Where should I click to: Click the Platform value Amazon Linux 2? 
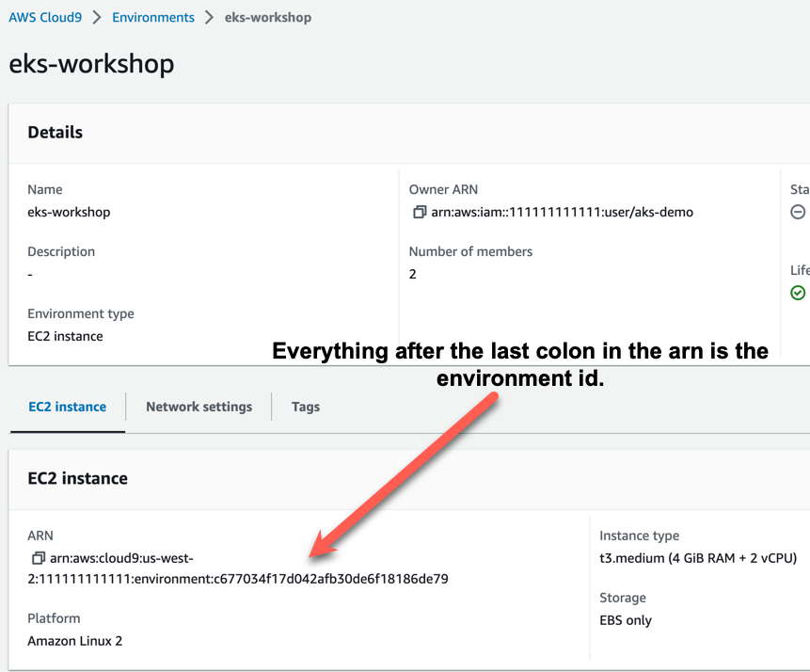click(75, 641)
